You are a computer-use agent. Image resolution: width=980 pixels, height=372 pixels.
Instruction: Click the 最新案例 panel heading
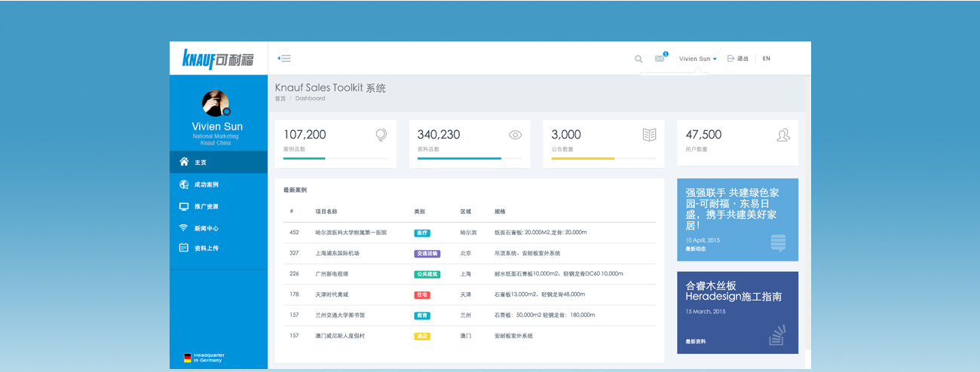point(295,191)
